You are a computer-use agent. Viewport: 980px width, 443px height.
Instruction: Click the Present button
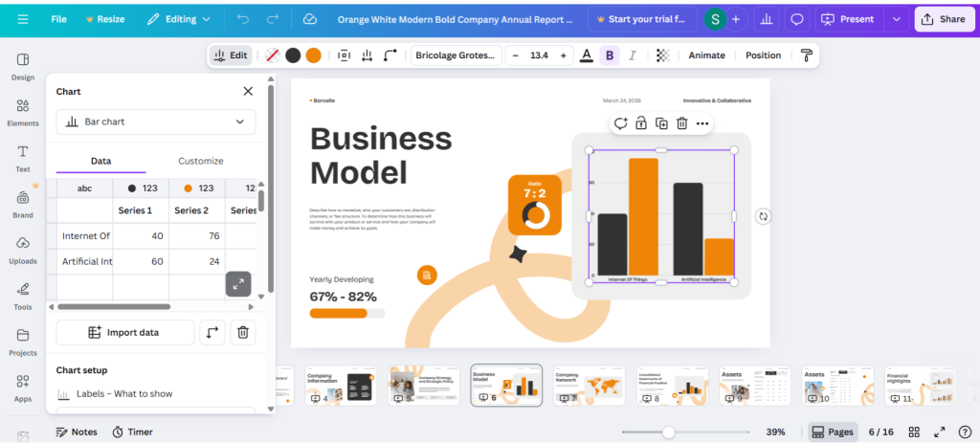(x=851, y=19)
